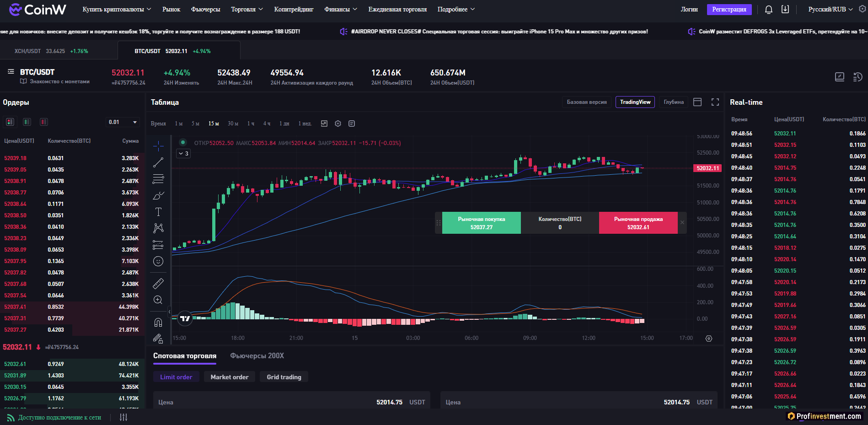
Task: Switch chart panel layout icon
Action: [697, 102]
